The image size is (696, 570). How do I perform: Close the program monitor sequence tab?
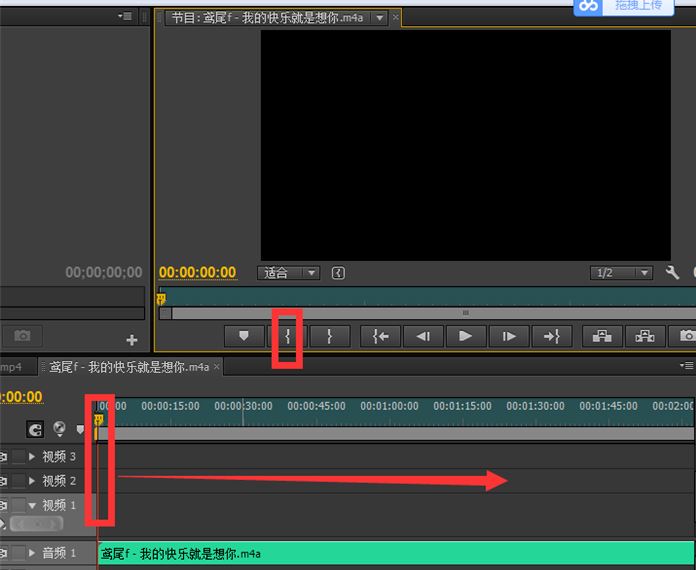[x=395, y=17]
